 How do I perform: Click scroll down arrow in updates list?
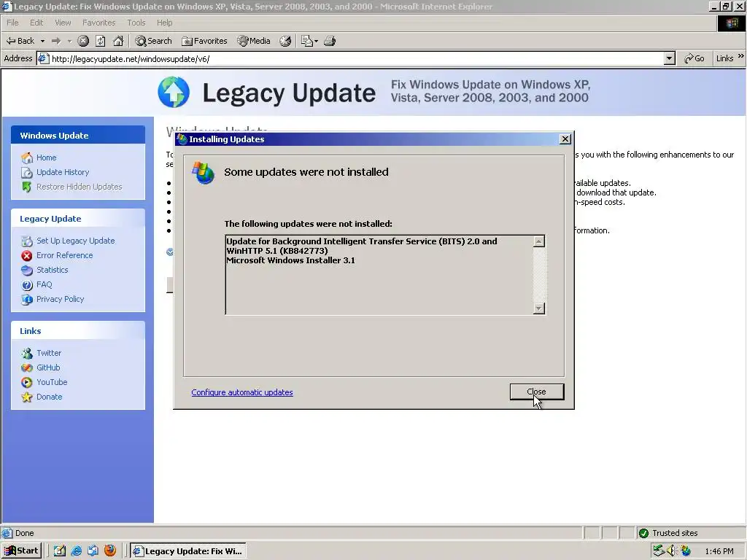tap(539, 308)
